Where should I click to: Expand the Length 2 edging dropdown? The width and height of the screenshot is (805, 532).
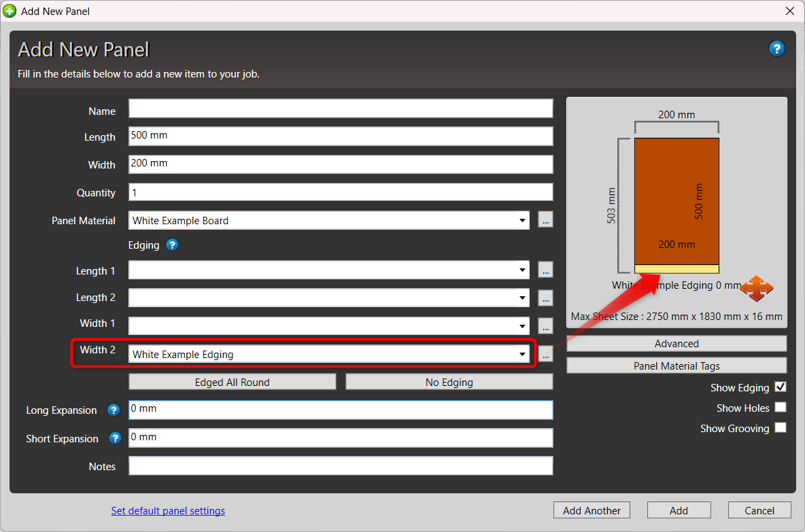522,298
